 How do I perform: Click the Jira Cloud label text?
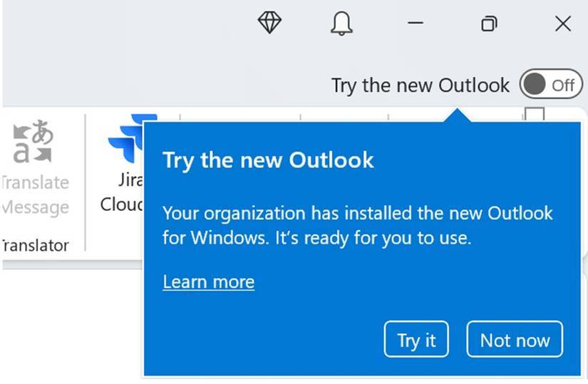click(123, 192)
